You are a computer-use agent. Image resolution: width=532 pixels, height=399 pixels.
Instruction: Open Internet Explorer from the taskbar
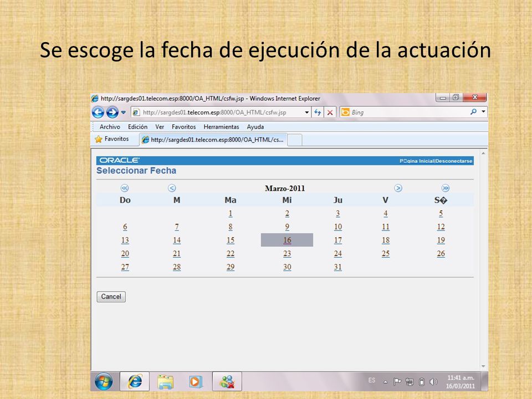pyautogui.click(x=135, y=381)
